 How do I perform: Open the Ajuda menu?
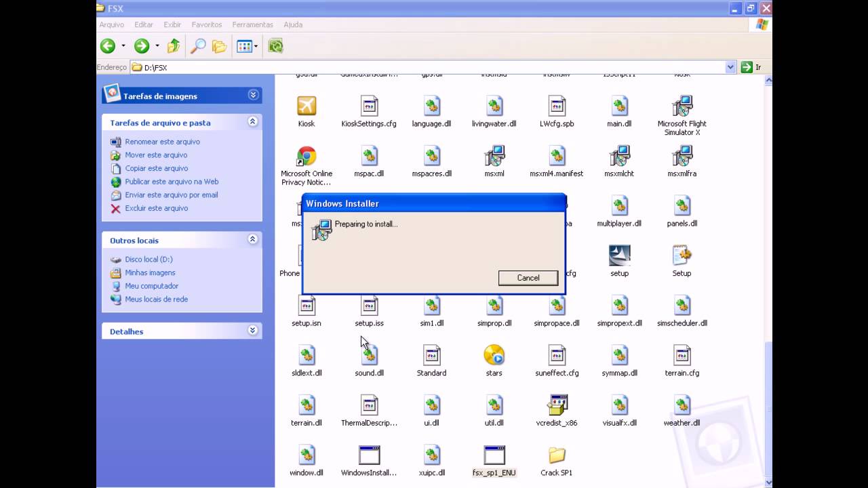tap(293, 24)
